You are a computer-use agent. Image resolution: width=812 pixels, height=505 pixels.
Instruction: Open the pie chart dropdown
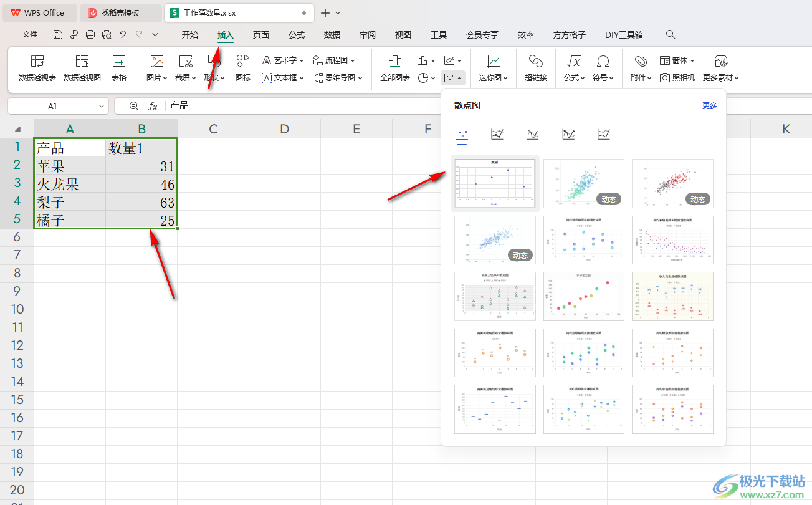click(x=427, y=78)
